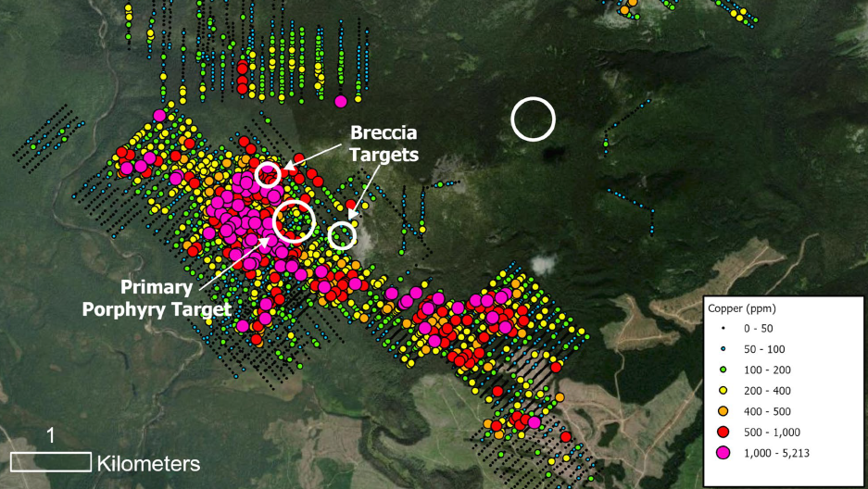The image size is (868, 489).
Task: Click the blue 50 - 100 legend dot
Action: (724, 350)
